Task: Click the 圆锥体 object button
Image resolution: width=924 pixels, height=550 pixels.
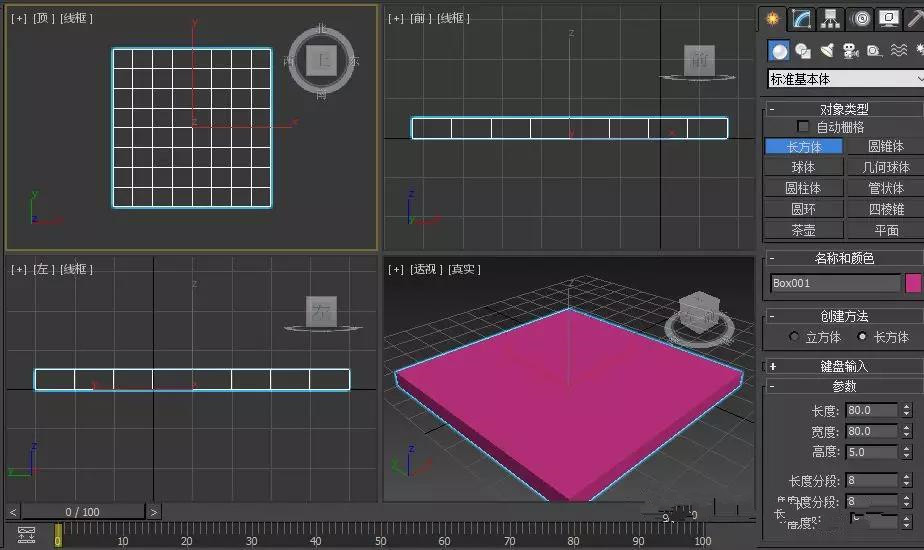Action: (886, 146)
